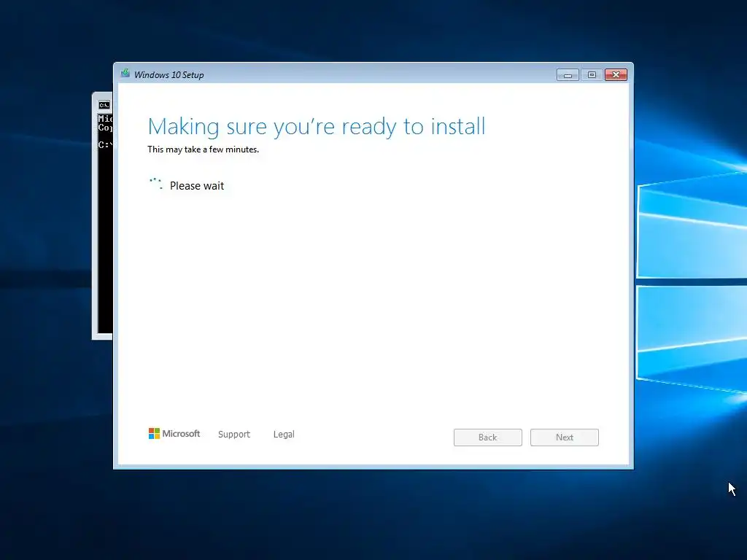Minimize the Windows 10 Setup window
This screenshot has height=560, width=747.
[568, 75]
